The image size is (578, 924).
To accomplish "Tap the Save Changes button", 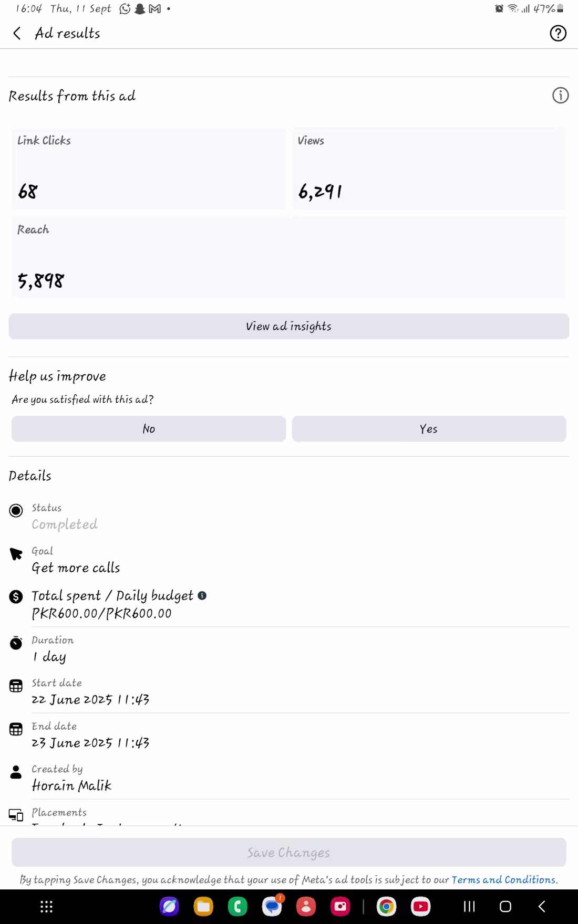I will (x=289, y=853).
